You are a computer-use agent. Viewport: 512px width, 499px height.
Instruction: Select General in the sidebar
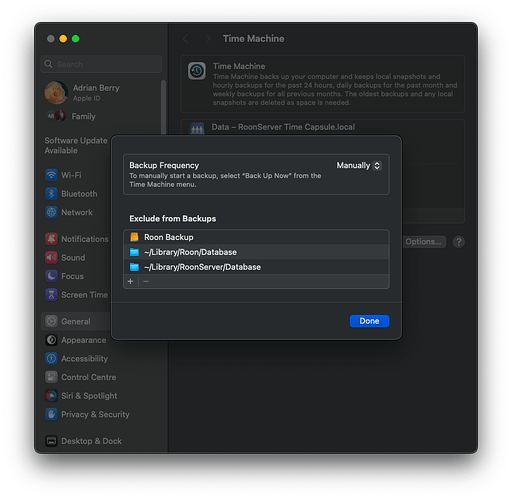[76, 321]
